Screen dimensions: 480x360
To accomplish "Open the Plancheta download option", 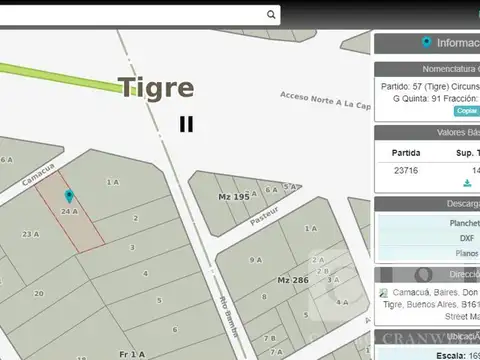I will [x=465, y=223].
